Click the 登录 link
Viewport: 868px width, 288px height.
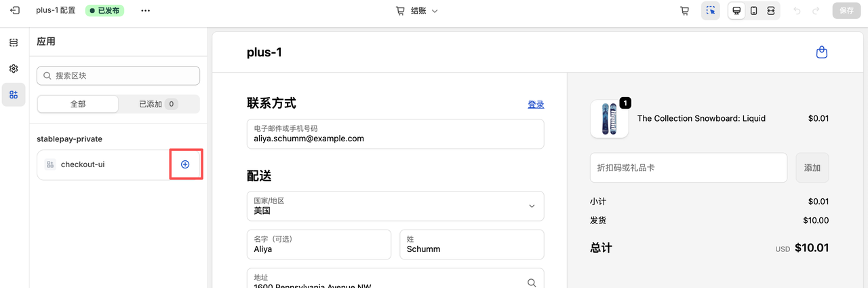click(536, 105)
